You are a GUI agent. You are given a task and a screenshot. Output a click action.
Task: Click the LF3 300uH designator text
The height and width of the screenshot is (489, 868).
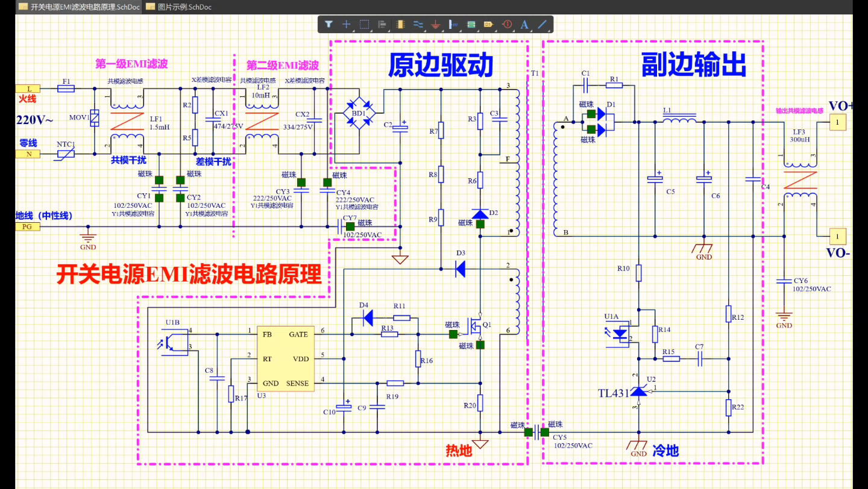[799, 135]
